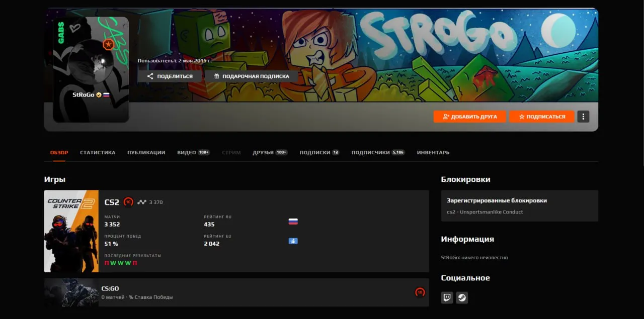644x319 pixels.
Task: Click the ELO graph icon beside 3 370
Action: [x=142, y=202]
